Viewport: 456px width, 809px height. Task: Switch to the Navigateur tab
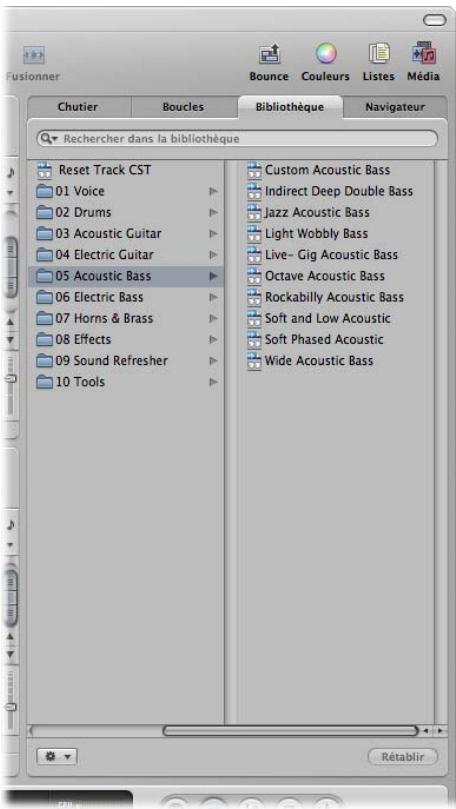click(x=395, y=107)
